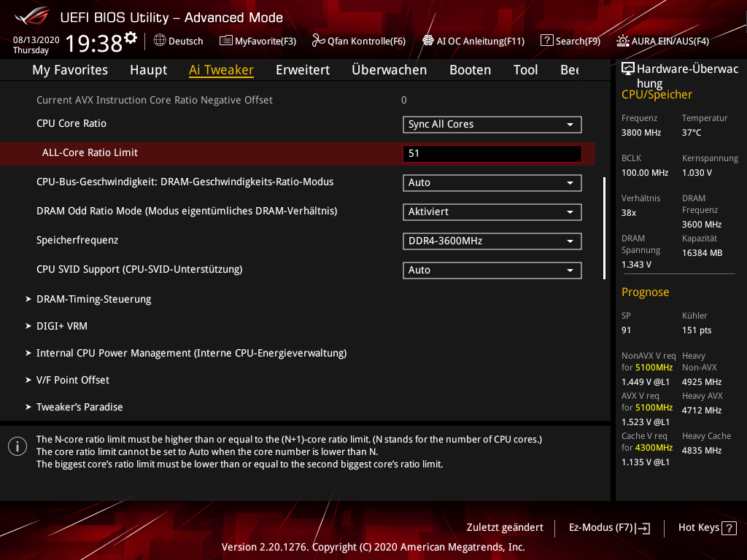Open DRAM-Geschwindigkeits-Ratio-Modus Auto dropdown
Screen dimensions: 747x560
click(492, 183)
